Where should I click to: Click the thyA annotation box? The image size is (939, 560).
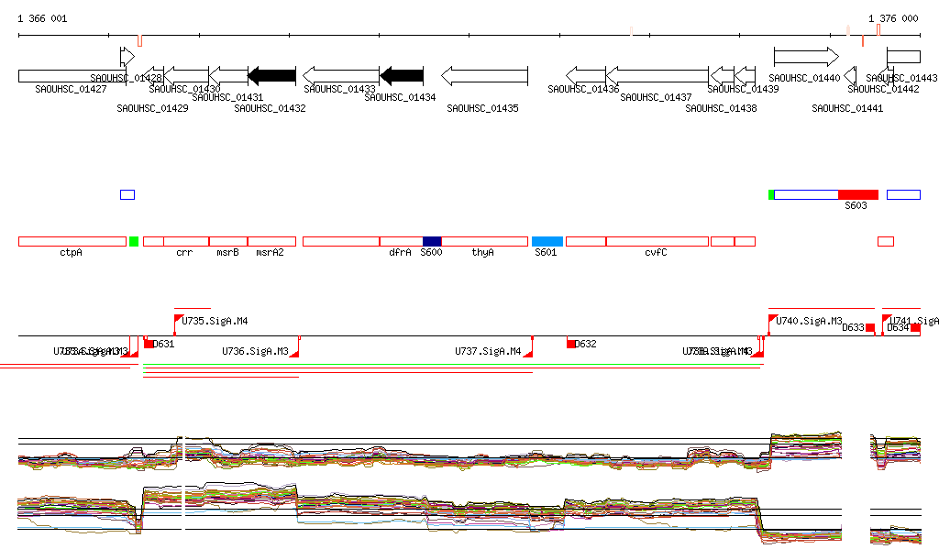coord(484,242)
